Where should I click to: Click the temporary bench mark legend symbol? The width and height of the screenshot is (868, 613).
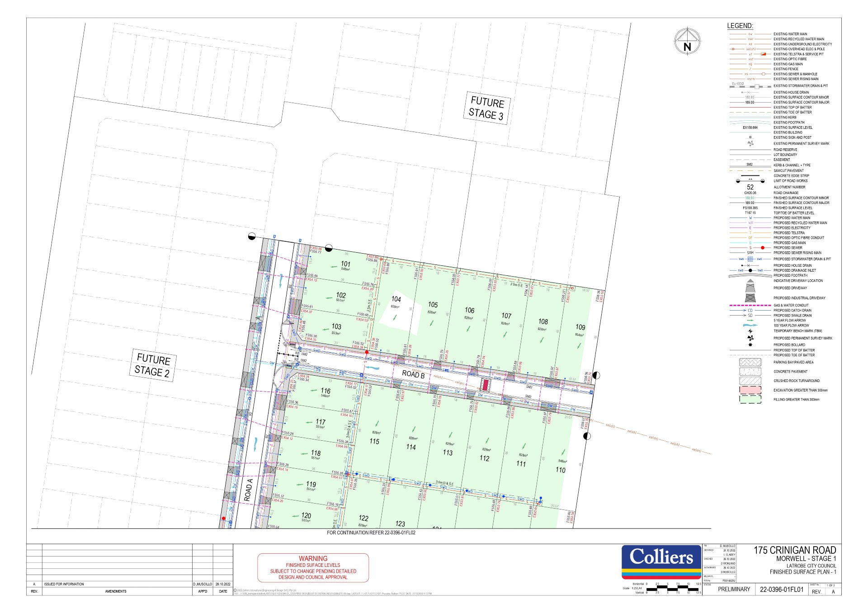[x=750, y=331]
